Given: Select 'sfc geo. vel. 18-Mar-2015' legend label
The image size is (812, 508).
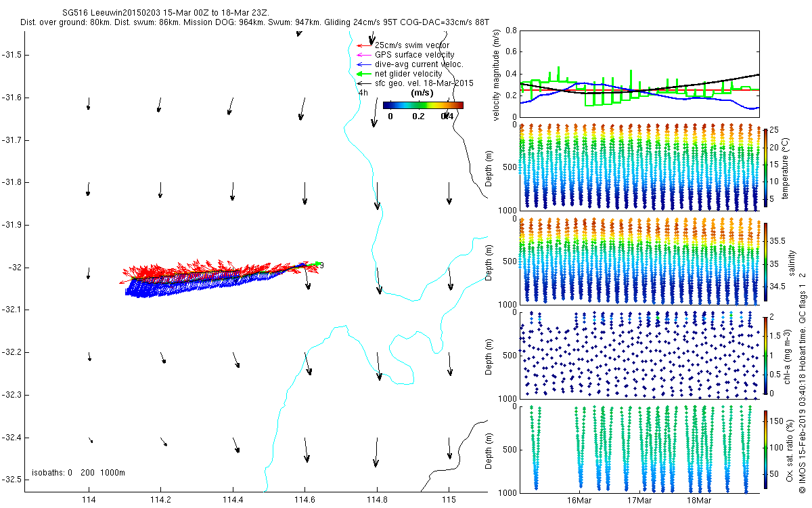Looking at the screenshot, I should tap(424, 83).
